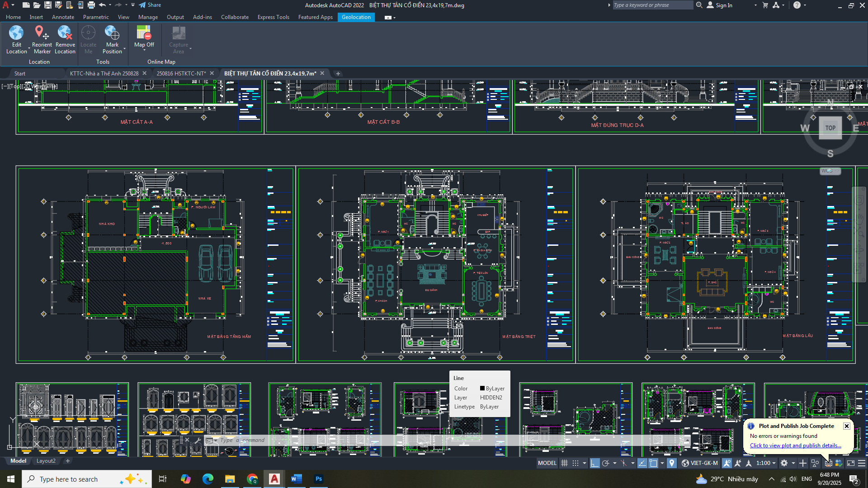
Task: Toggle snap mode dots icon
Action: (x=575, y=463)
